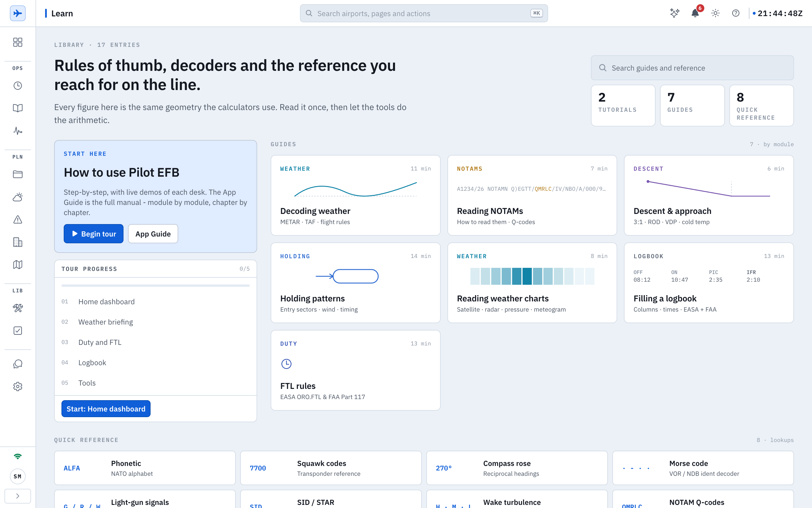Click the ⌘K shortcut badge

537,14
